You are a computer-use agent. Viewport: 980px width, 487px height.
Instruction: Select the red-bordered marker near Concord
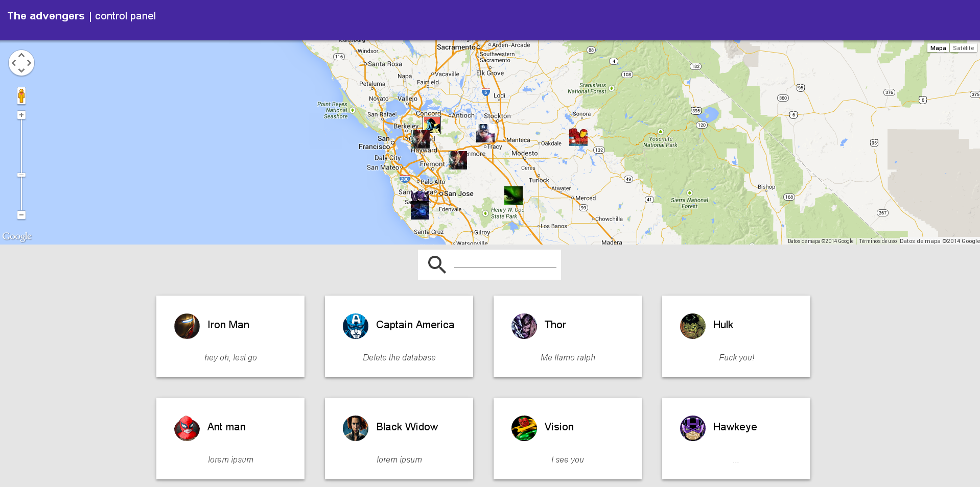[432, 125]
